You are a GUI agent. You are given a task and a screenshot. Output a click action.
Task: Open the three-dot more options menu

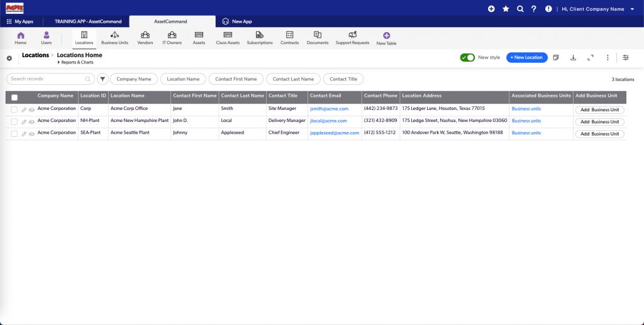(x=608, y=57)
